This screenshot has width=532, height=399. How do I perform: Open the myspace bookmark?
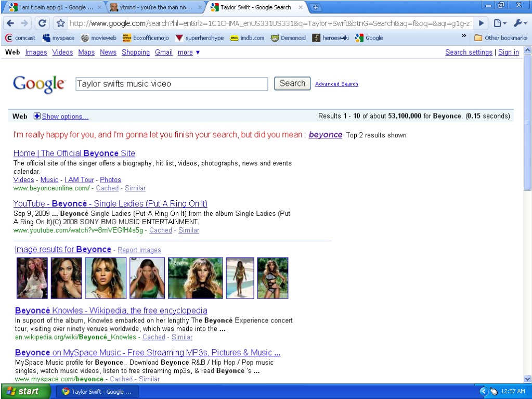tap(58, 38)
